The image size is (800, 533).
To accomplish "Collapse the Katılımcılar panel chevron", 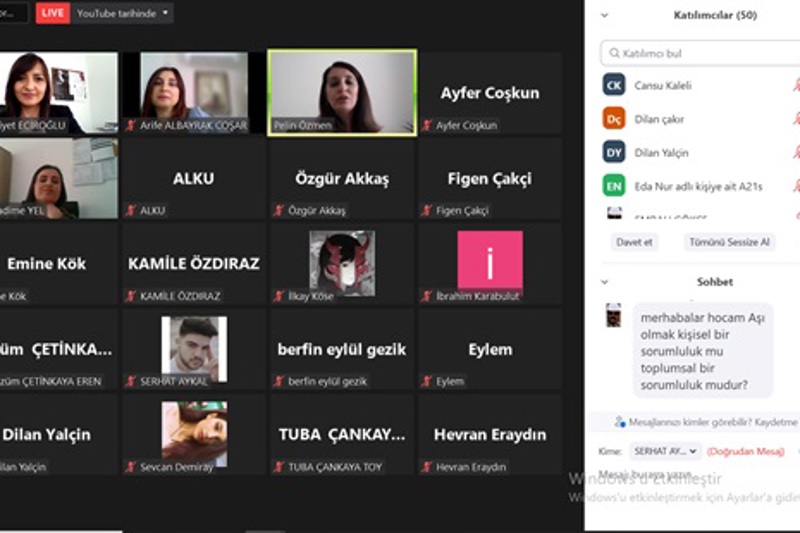I will pyautogui.click(x=604, y=16).
